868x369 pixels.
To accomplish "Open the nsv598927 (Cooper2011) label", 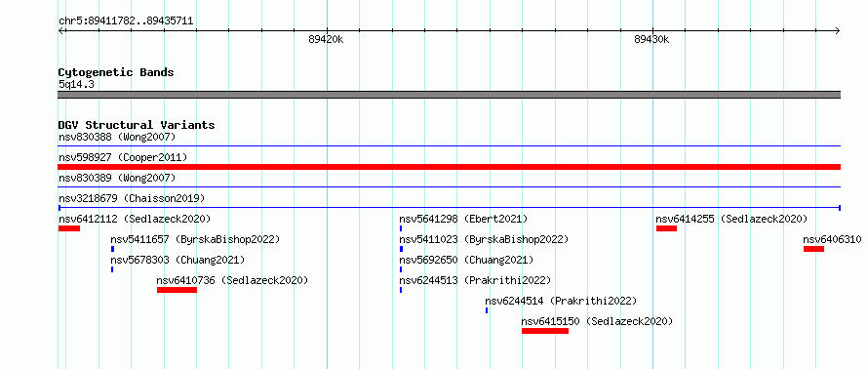I will point(123,157).
